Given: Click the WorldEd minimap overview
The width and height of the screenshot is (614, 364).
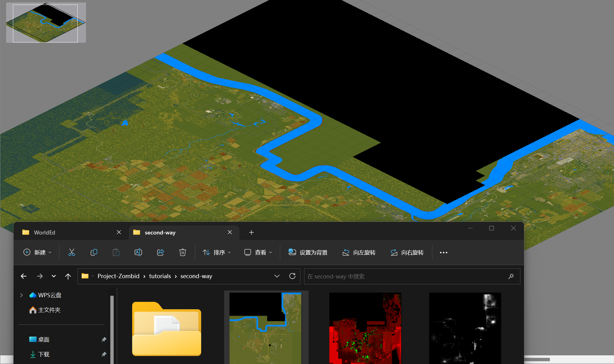Looking at the screenshot, I should pos(46,22).
